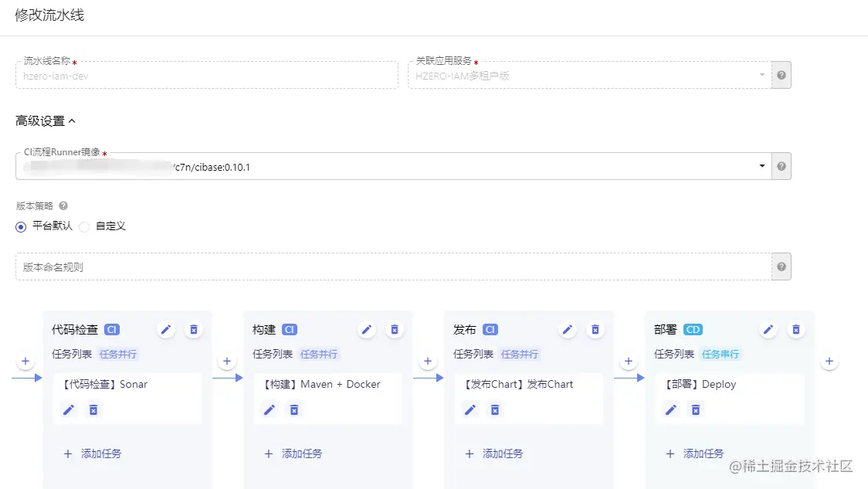Viewport: 868px width, 489px height.
Task: Click the 流水线名称 input field
Action: [206, 75]
